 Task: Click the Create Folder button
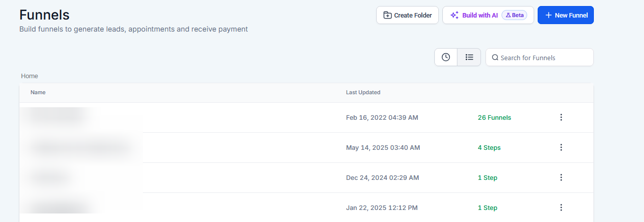(x=407, y=15)
